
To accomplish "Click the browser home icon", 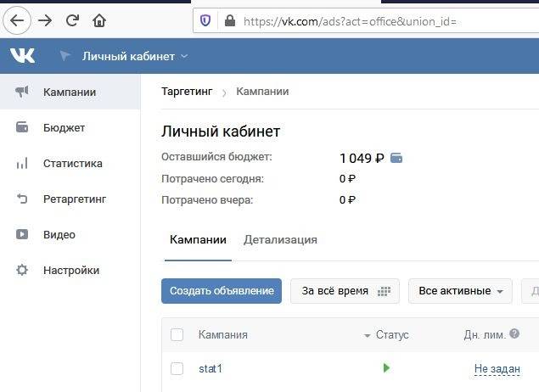I will tap(99, 20).
